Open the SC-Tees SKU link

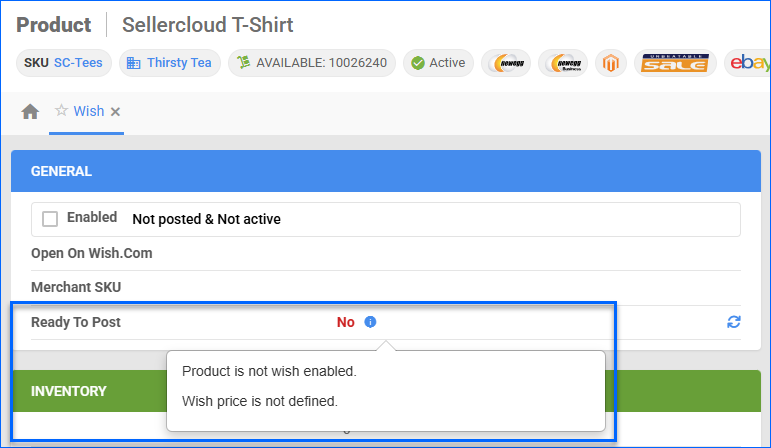tap(78, 63)
